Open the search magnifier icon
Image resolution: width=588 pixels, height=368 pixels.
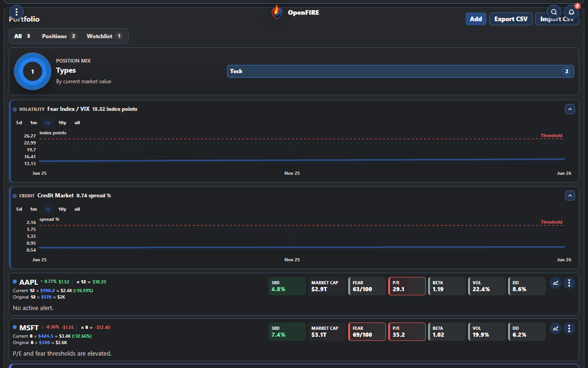(554, 12)
